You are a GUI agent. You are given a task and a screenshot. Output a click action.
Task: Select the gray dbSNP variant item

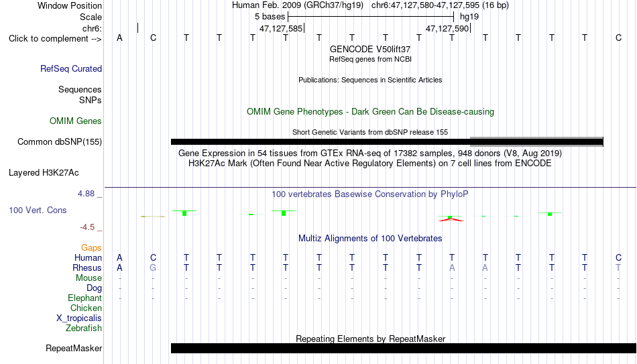click(536, 141)
